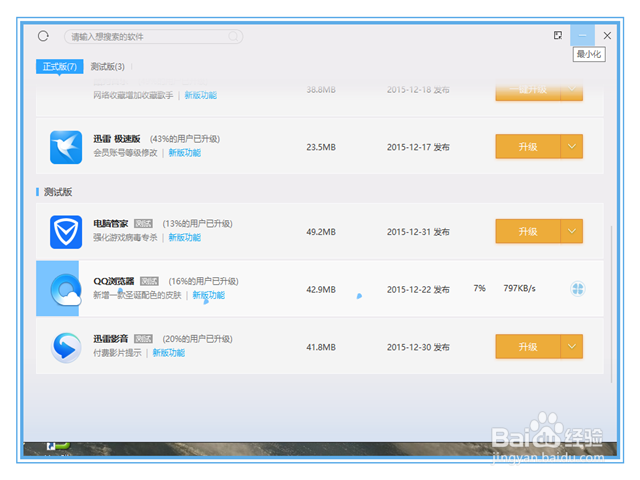Open 新版功能 link for QQ浏览器
This screenshot has width=640, height=480.
pos(209,295)
